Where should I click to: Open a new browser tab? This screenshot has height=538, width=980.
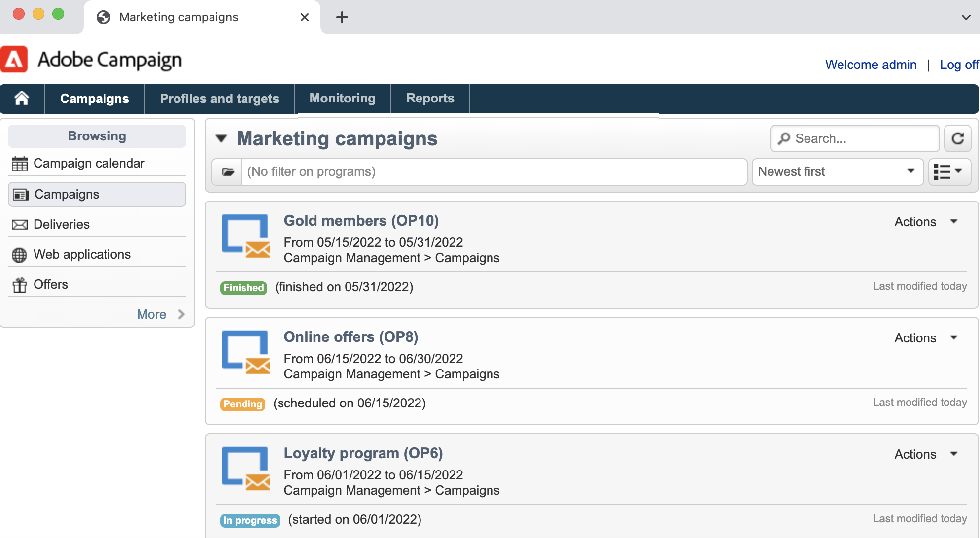342,17
